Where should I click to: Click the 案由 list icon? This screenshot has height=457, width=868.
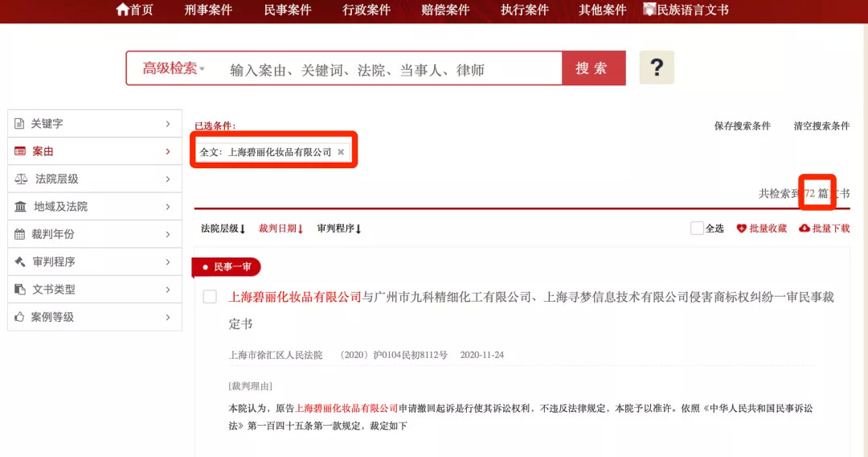[x=20, y=151]
